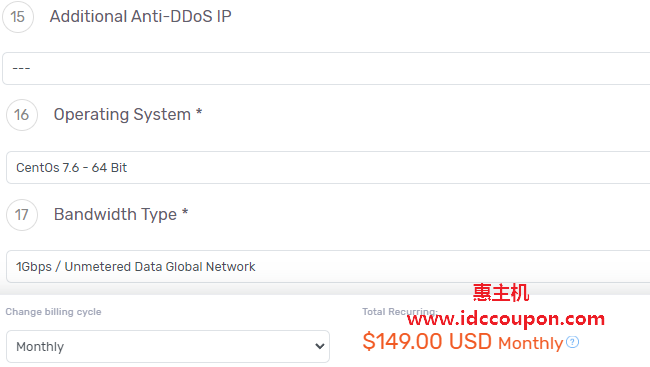Click the $149.00 USD price amount

(x=427, y=342)
